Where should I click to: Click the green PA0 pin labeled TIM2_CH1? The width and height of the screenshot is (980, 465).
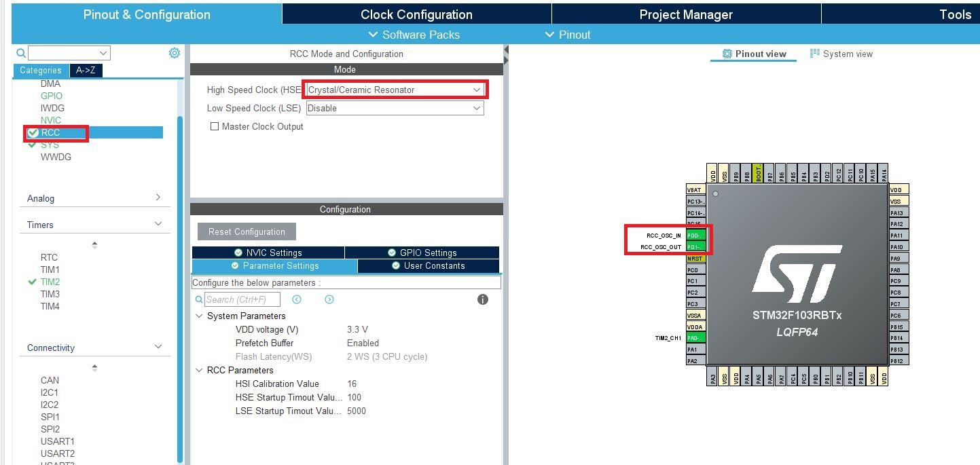[696, 338]
